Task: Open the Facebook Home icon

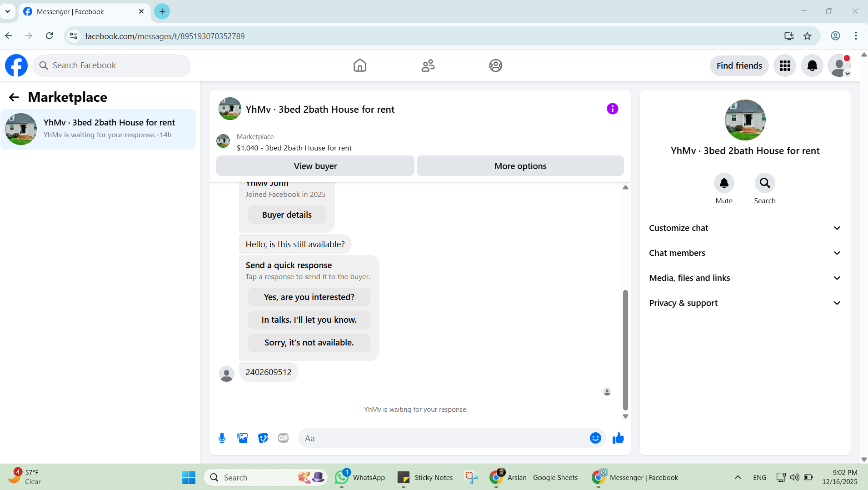Action: [359, 65]
